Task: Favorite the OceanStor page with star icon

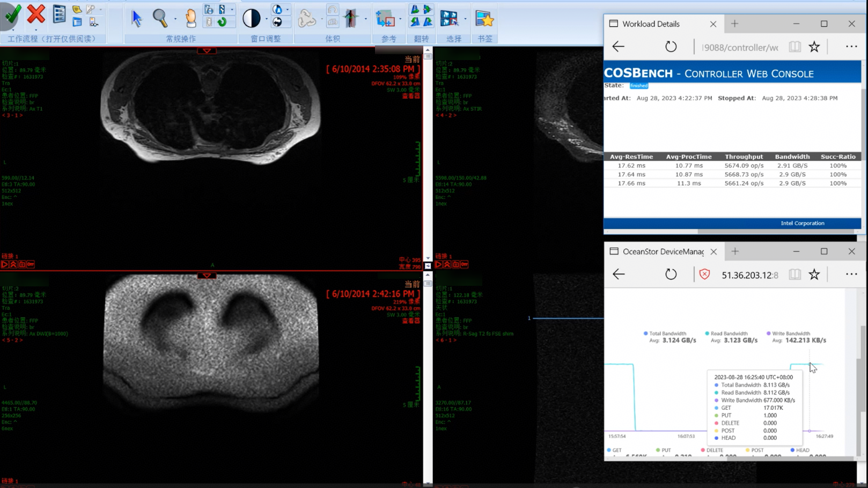Action: (814, 275)
